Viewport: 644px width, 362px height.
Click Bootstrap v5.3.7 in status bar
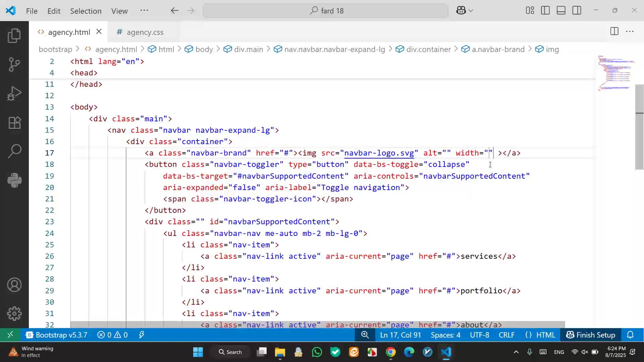(x=57, y=335)
